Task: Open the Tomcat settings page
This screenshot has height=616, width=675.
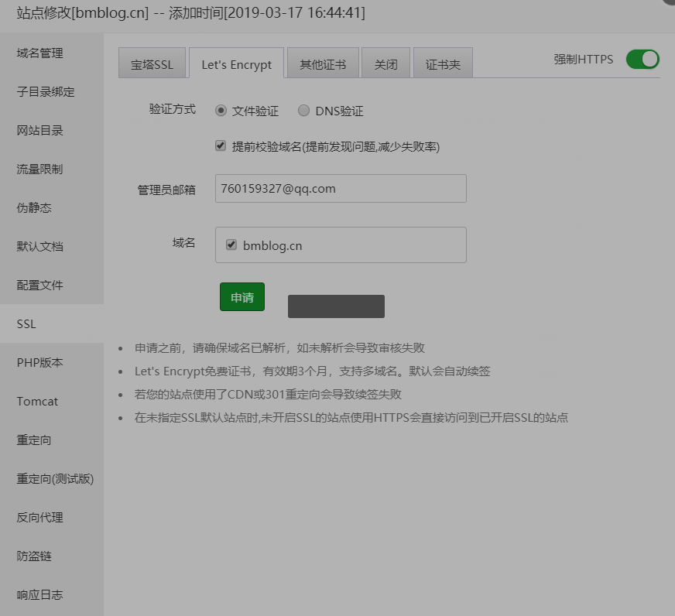Action: click(x=35, y=401)
